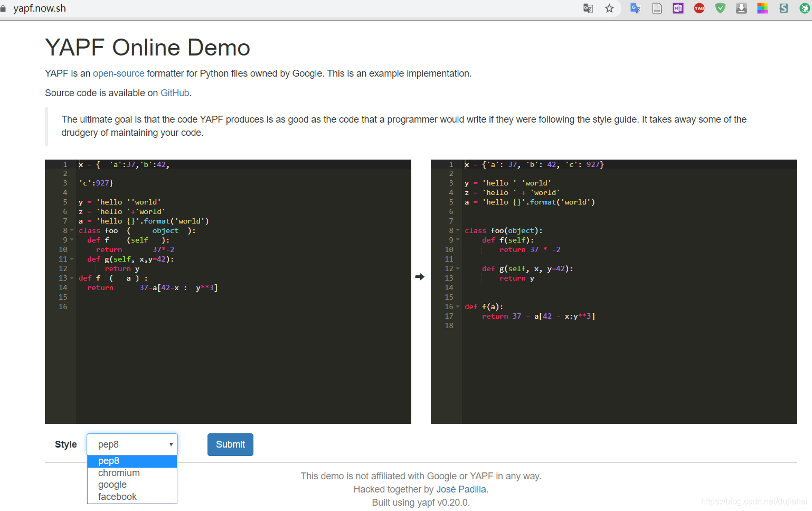Visit José Padilla's link
812x511 pixels.
point(461,489)
